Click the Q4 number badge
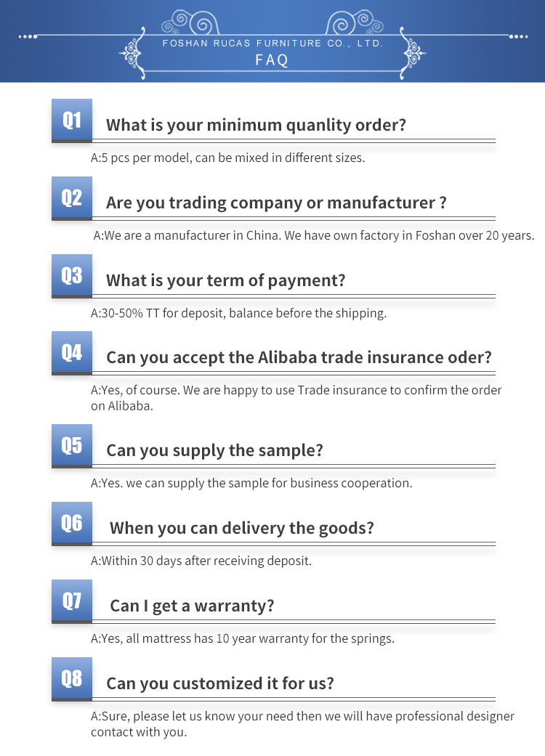 coord(72,353)
